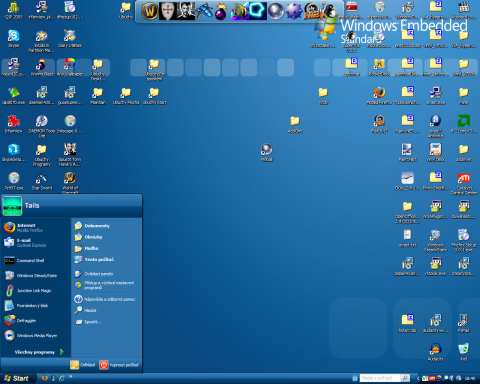This screenshot has width=480, height=384.
Task: Click the Odhlásit log off button
Action: coord(83,365)
